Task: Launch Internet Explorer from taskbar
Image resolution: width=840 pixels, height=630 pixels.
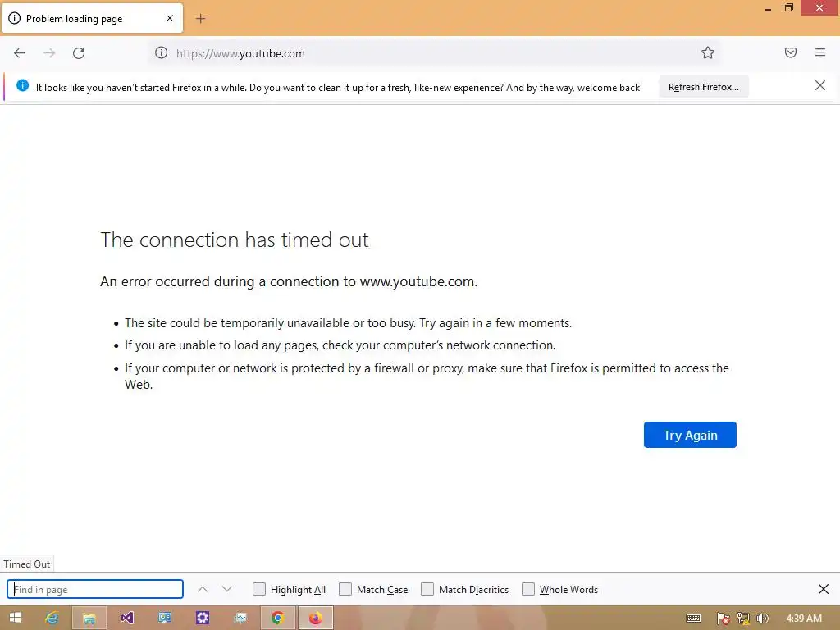Action: pyautogui.click(x=52, y=618)
